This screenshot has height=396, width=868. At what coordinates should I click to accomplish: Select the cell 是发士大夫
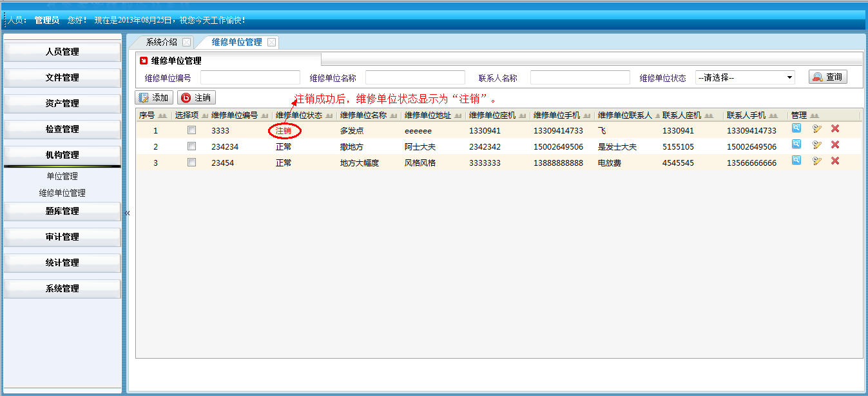point(617,147)
